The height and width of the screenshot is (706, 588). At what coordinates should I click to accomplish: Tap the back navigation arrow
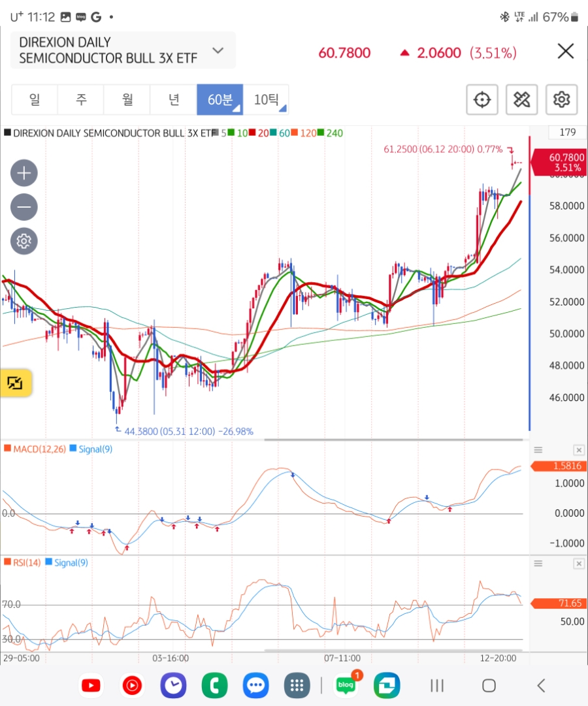[x=542, y=685]
